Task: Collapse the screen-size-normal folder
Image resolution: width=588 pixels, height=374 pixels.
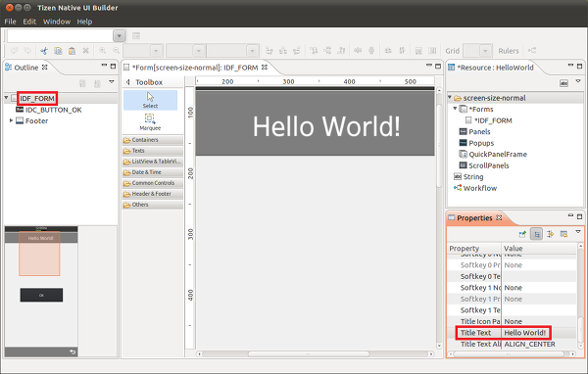Action: [x=450, y=98]
